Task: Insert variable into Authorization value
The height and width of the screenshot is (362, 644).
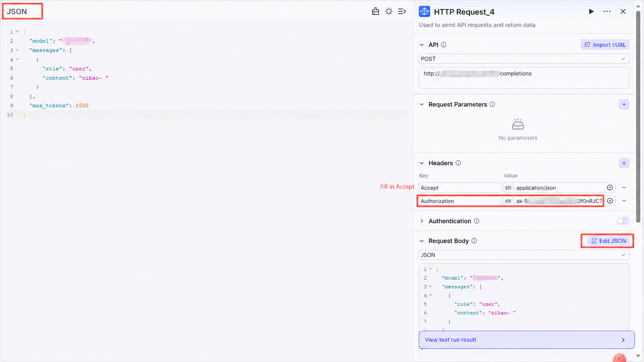Action: (x=610, y=201)
